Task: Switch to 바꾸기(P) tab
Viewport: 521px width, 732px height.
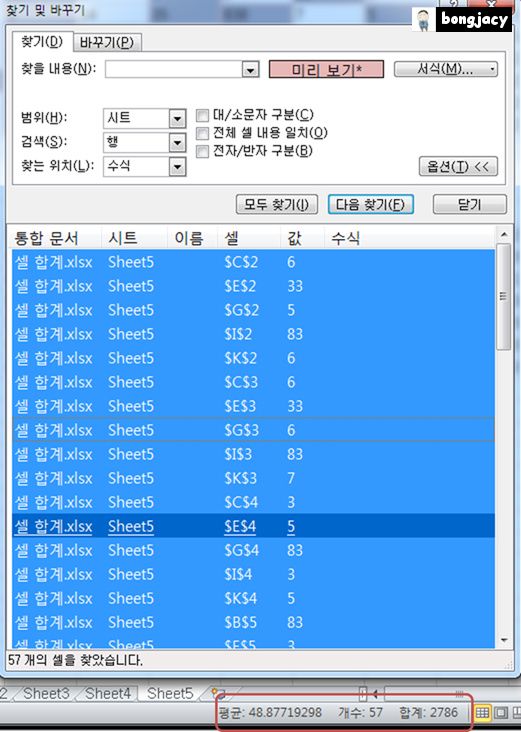Action: point(107,43)
